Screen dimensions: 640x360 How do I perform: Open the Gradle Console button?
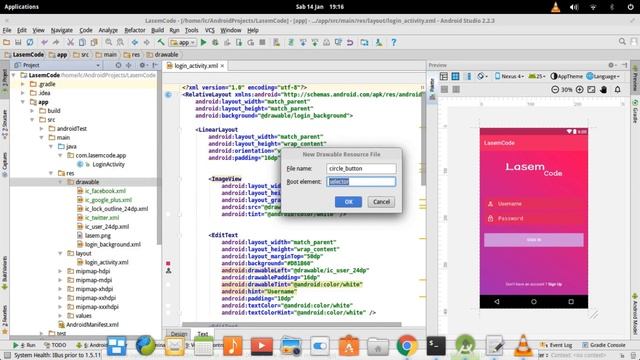(x=603, y=345)
